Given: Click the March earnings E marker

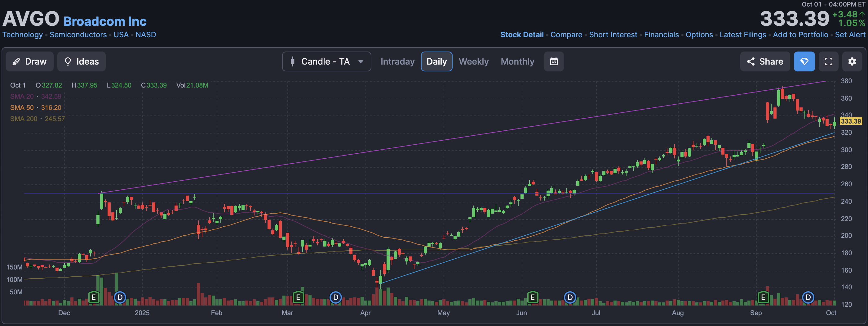Looking at the screenshot, I should [298, 297].
